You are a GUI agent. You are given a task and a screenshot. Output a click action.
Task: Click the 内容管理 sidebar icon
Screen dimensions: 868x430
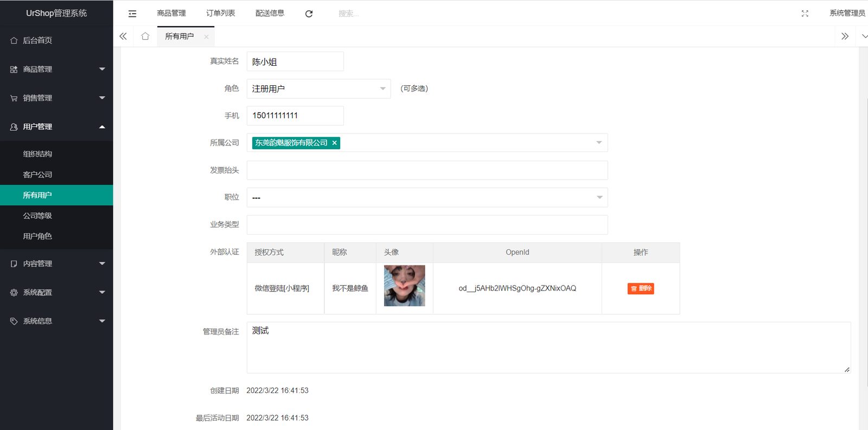click(14, 264)
